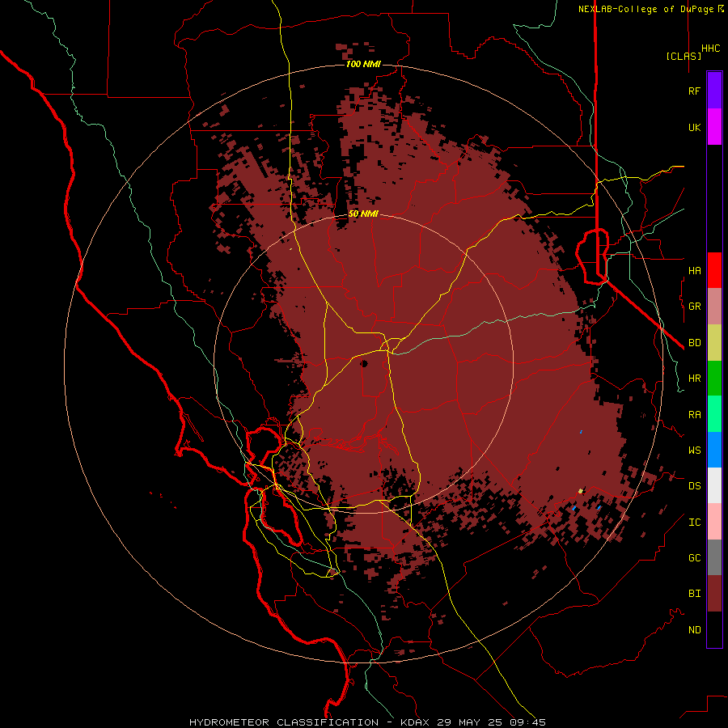This screenshot has width=728, height=728.
Task: Click the BD legend label
Action: pyautogui.click(x=694, y=343)
